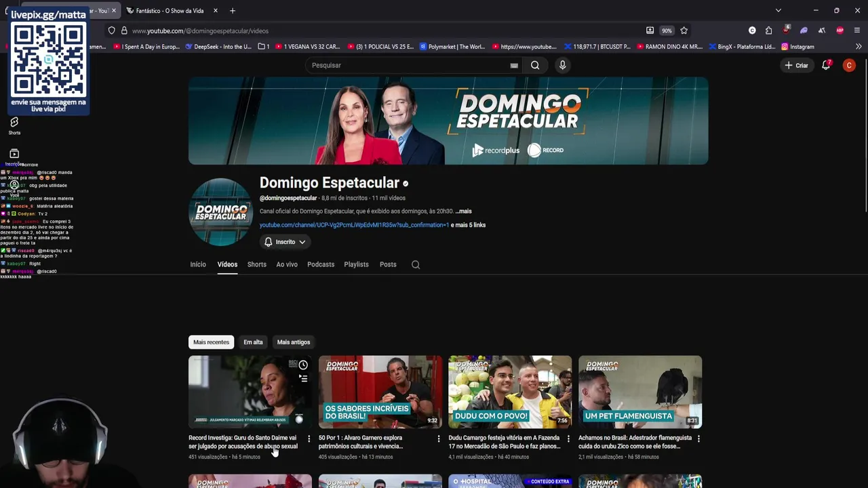Open I Spent A Day in Europ bookmark
This screenshot has width=868, height=488.
coord(146,47)
